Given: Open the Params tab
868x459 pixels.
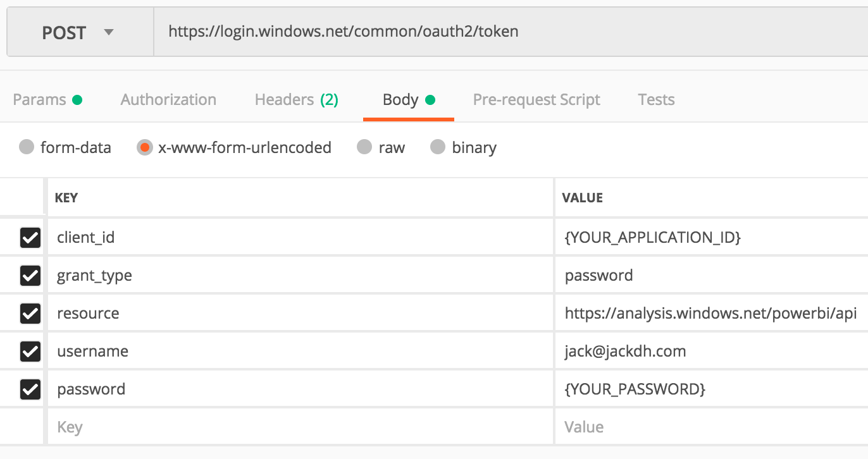Looking at the screenshot, I should tap(40, 99).
